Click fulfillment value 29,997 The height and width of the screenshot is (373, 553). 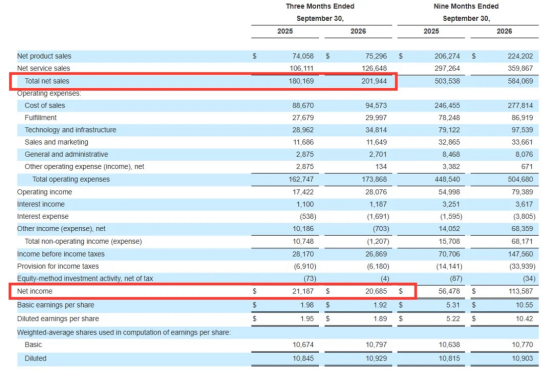tap(376, 117)
